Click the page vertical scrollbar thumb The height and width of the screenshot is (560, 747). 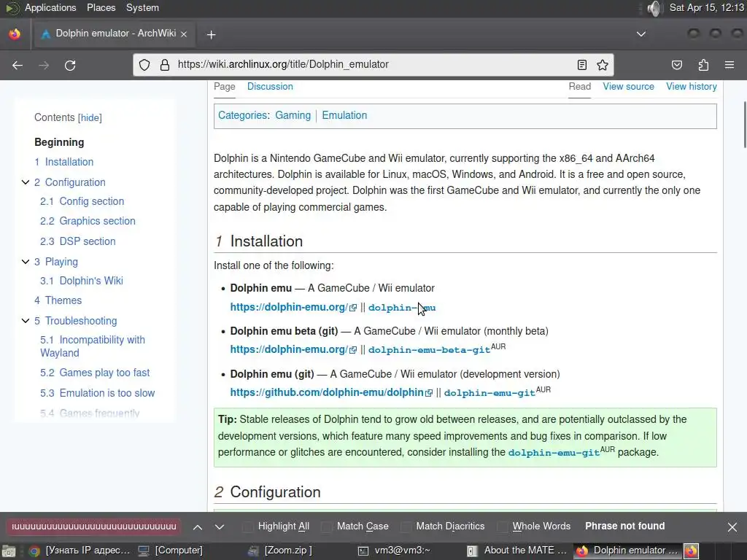pos(744,125)
